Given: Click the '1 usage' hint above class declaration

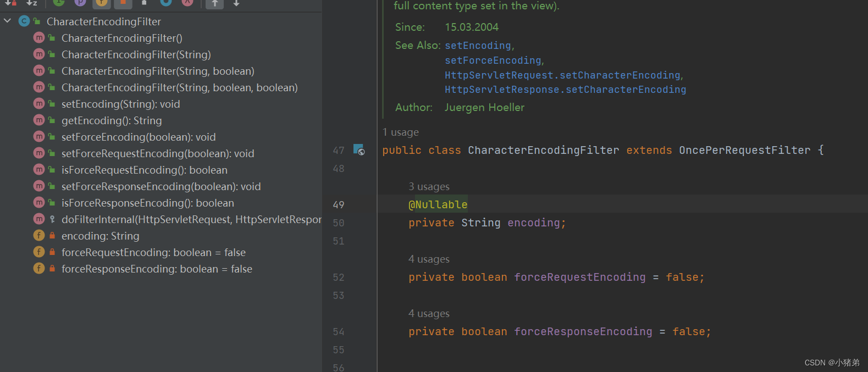Looking at the screenshot, I should 401,132.
